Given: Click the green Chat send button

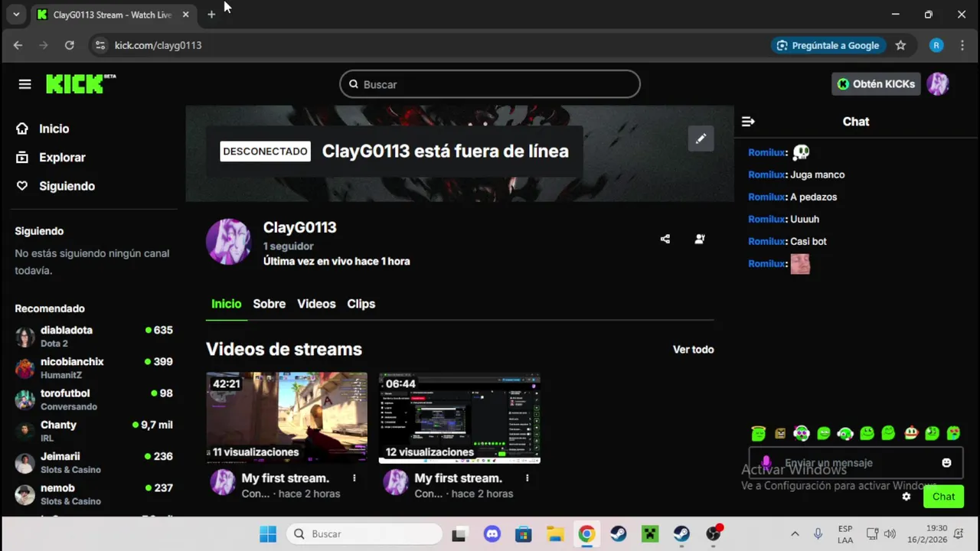Looking at the screenshot, I should click(943, 497).
